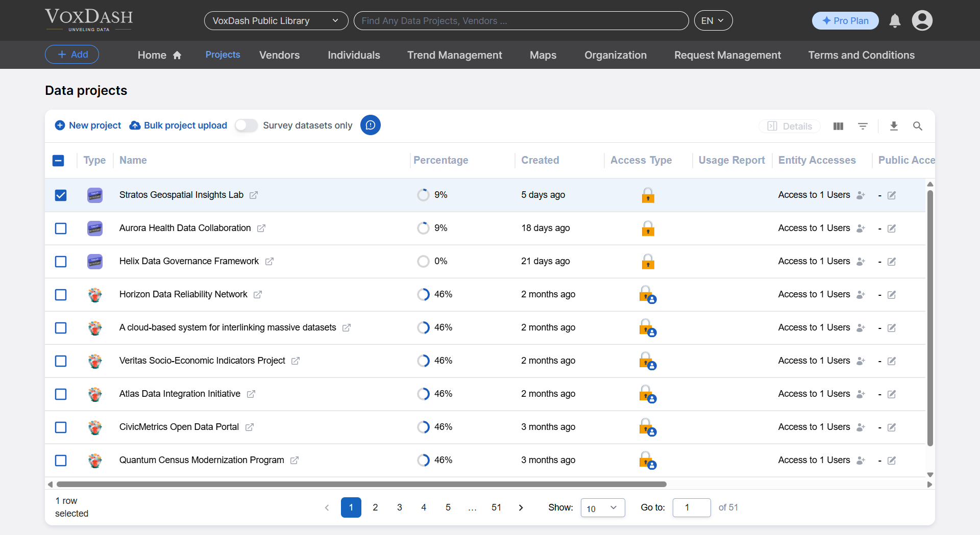Go to the Vendors tab

point(279,55)
